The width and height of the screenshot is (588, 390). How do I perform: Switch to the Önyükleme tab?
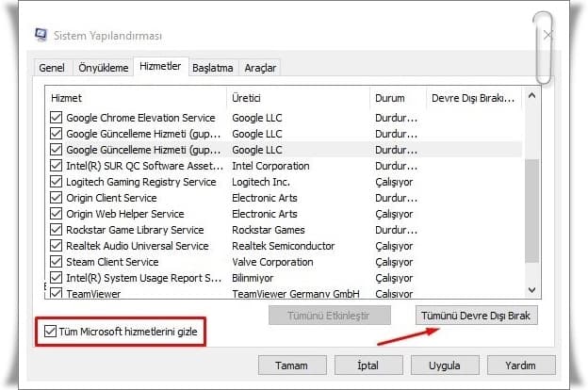[x=103, y=68]
